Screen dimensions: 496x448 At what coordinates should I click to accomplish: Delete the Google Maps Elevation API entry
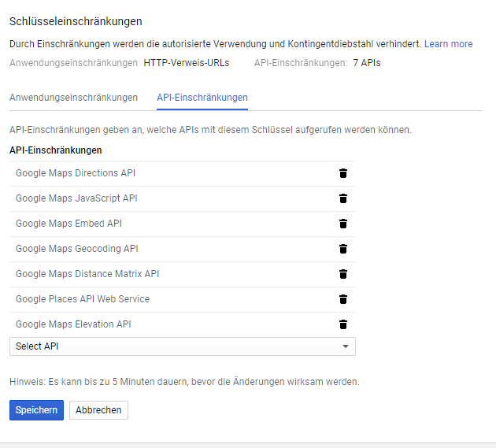point(343,324)
